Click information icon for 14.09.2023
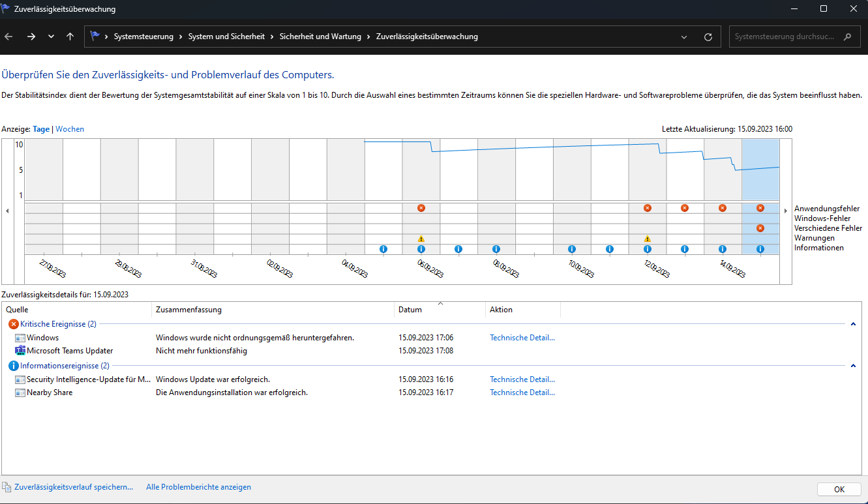The height and width of the screenshot is (504, 868). [723, 249]
